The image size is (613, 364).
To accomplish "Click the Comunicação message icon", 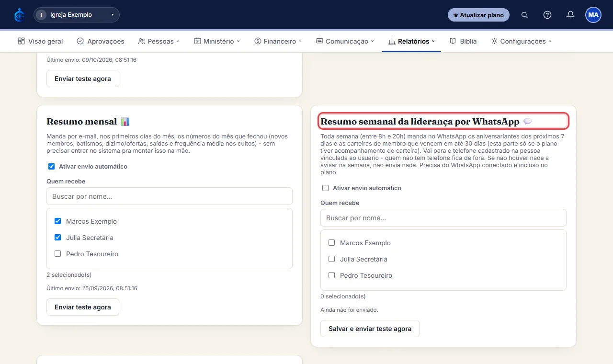I will pyautogui.click(x=319, y=41).
